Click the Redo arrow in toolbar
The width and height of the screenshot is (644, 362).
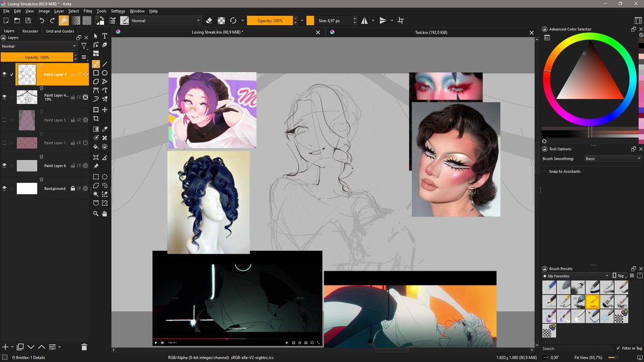pos(52,20)
